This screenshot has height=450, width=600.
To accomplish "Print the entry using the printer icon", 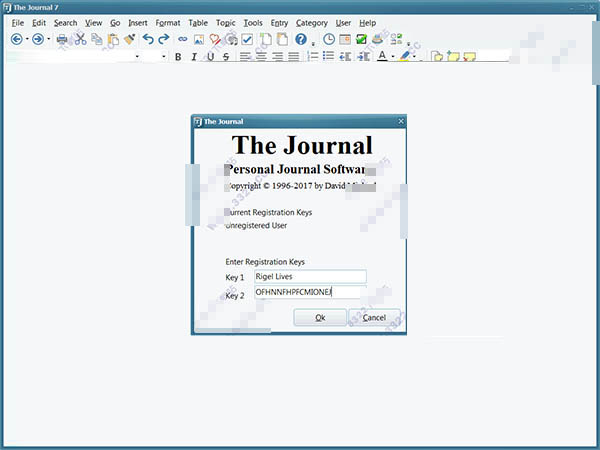I will tap(62, 39).
